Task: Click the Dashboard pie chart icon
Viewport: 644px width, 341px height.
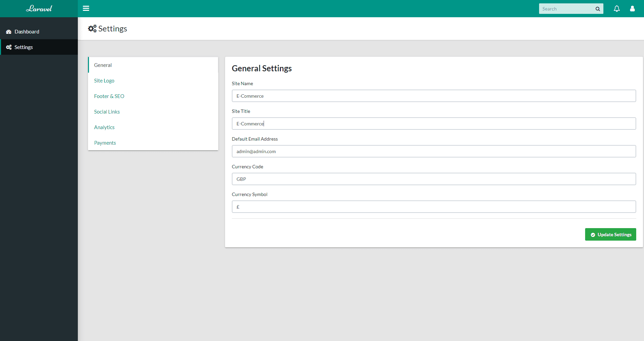Action: (x=8, y=31)
